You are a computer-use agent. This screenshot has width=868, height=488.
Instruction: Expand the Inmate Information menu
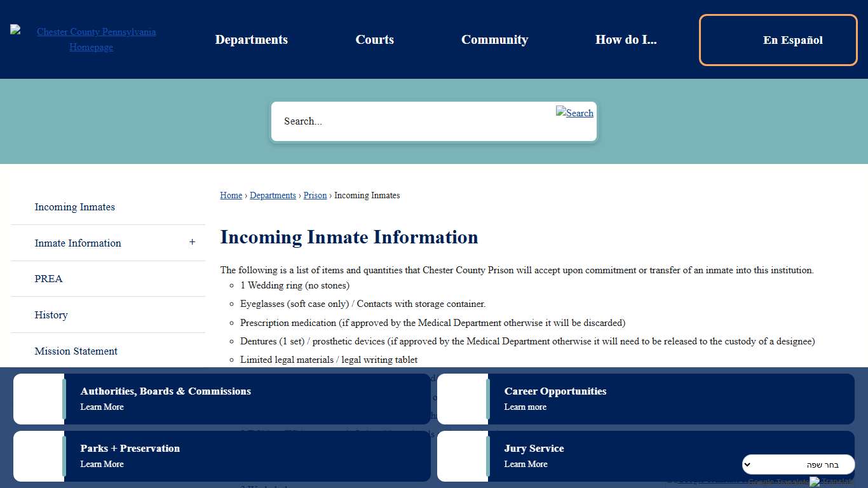point(192,242)
